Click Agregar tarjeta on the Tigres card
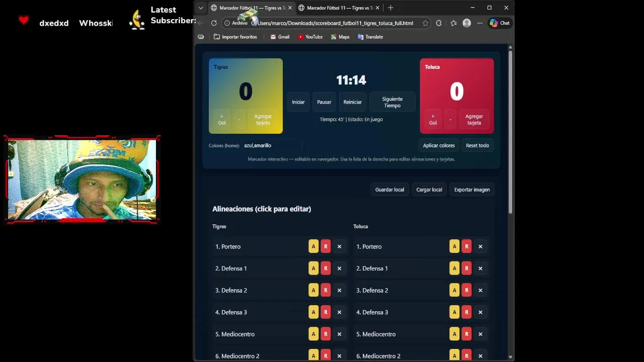This screenshot has width=644, height=362. point(263,119)
